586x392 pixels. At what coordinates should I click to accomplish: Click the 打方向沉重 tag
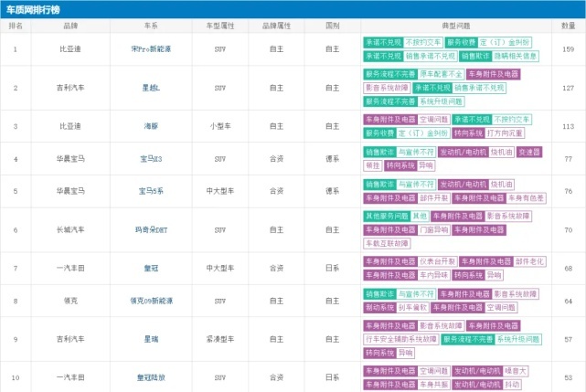pos(505,133)
